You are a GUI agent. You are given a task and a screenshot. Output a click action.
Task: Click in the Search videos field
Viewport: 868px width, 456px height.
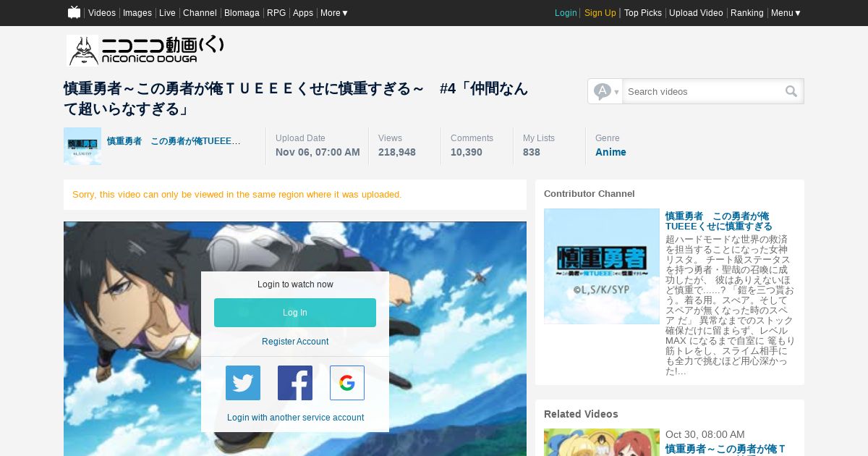(x=703, y=91)
